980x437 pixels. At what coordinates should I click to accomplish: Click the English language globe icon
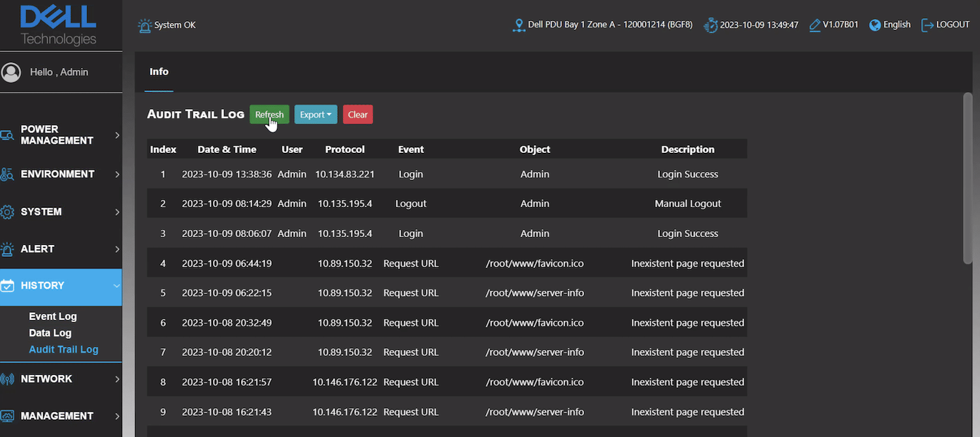(x=875, y=25)
